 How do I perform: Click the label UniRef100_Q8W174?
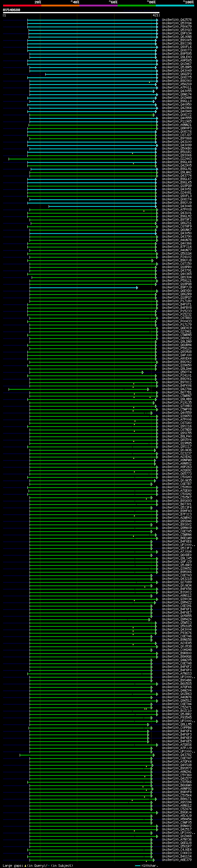[177, 94]
